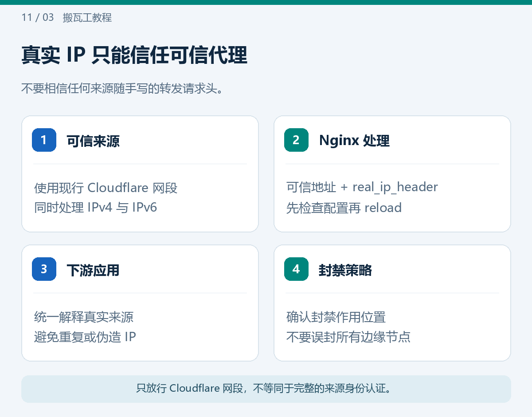Viewport: 532px width, 417px height.
Task: Click the line 同时处理 IPv4 与 IPv6
Action: 96,208
